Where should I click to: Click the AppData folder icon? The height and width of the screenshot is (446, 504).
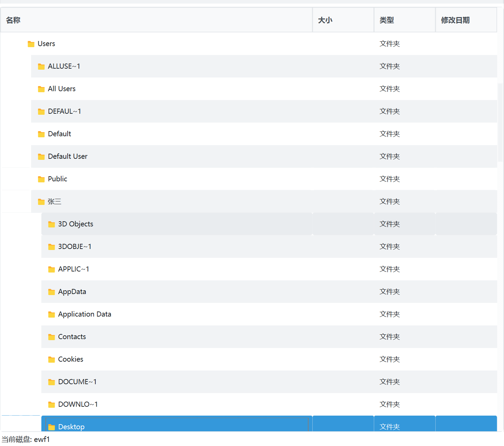pyautogui.click(x=52, y=292)
